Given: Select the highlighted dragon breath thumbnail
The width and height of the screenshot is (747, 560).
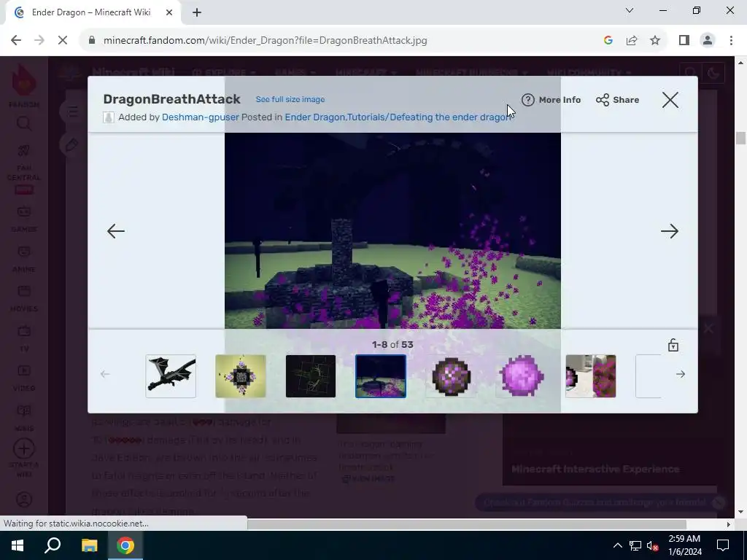Looking at the screenshot, I should (x=381, y=376).
